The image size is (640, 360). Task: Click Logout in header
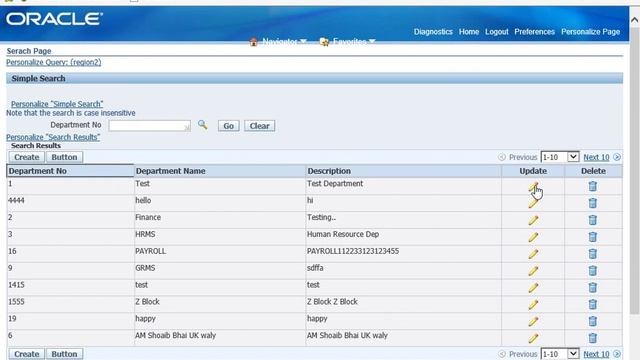(x=497, y=32)
